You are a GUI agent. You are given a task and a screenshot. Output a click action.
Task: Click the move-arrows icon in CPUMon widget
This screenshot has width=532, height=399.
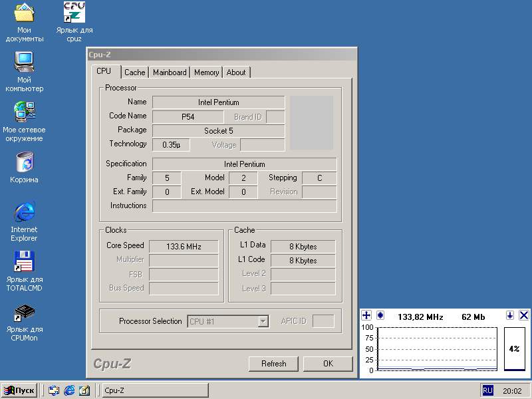[x=366, y=315]
